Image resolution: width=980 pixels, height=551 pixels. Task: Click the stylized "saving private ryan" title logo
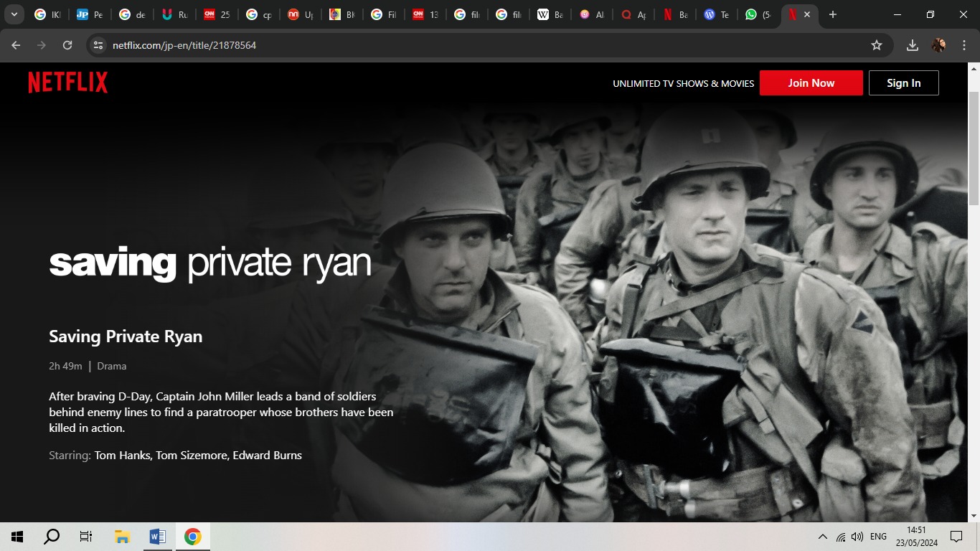point(210,264)
